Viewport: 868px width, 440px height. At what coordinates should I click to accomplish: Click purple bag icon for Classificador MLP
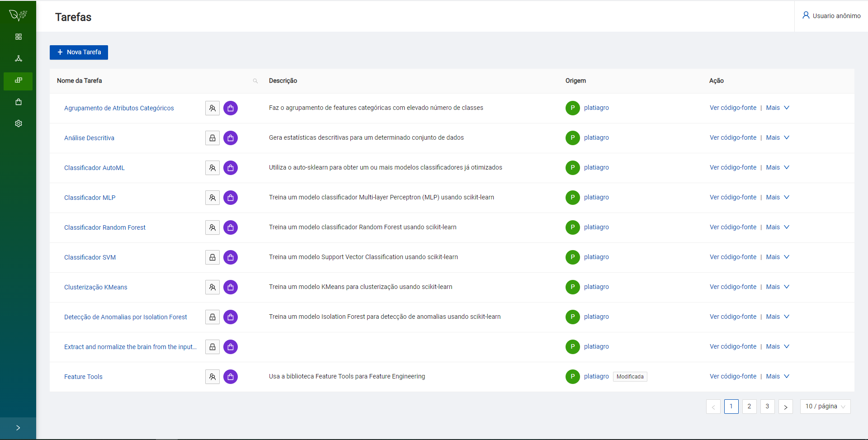(x=231, y=198)
